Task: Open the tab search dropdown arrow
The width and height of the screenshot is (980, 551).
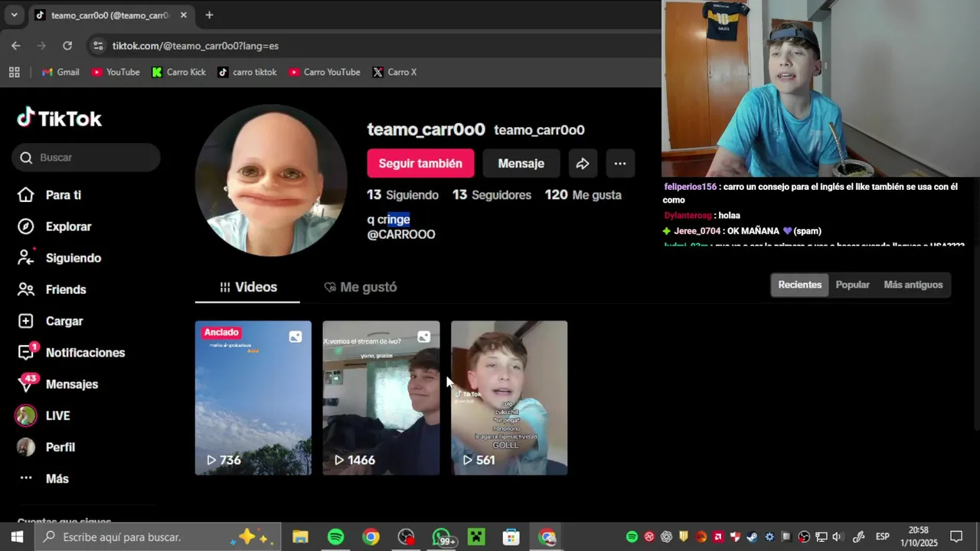Action: point(14,15)
